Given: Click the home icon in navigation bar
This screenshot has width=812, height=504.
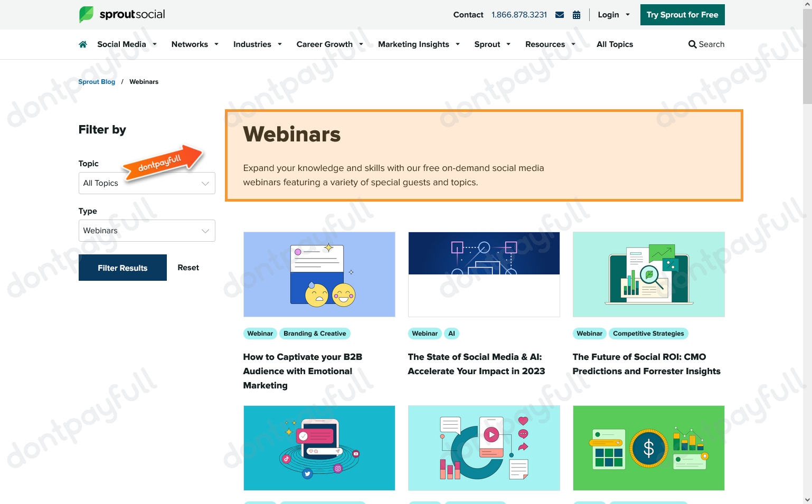Looking at the screenshot, I should (x=83, y=44).
